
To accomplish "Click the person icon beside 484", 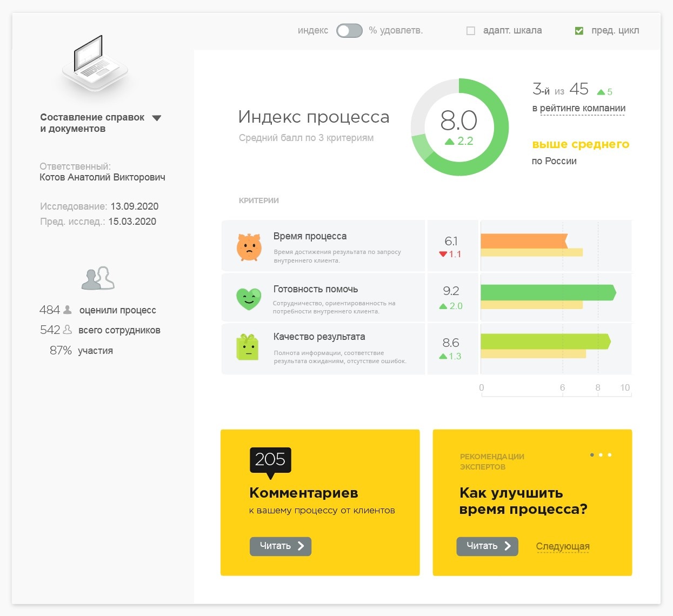I will coord(66,309).
